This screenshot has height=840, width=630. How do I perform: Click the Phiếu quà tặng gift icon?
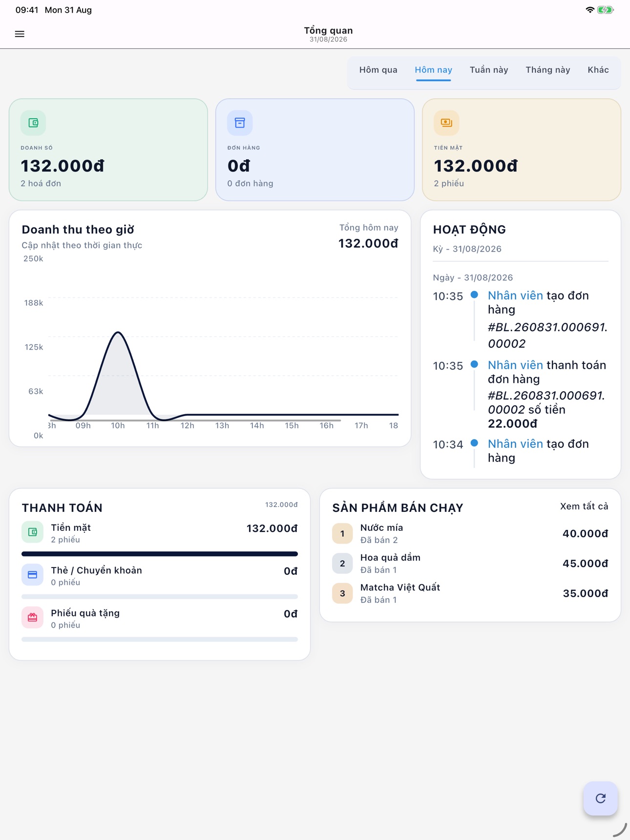point(32,617)
